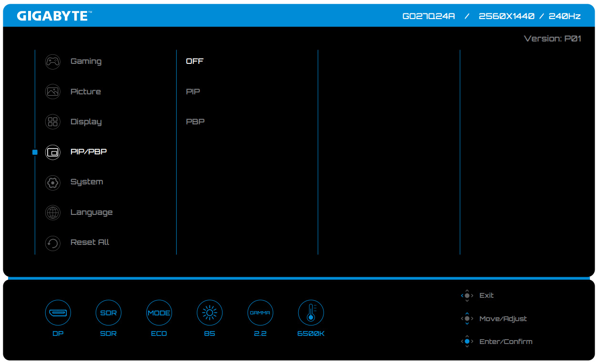The image size is (598, 364).
Task: Click the GIGABYTE logo
Action: 54,16
